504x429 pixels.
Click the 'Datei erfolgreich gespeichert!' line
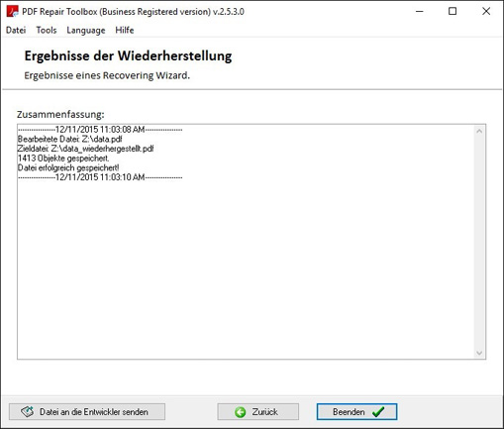[68, 167]
